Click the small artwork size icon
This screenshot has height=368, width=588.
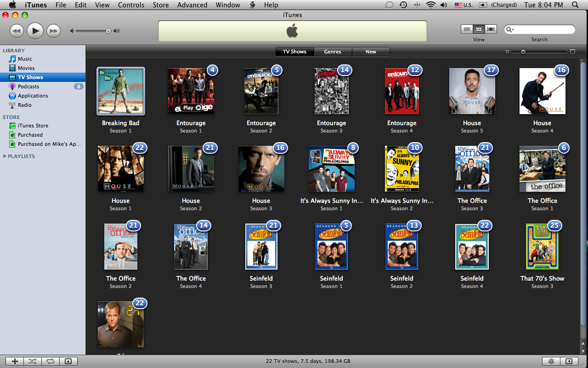tap(507, 52)
